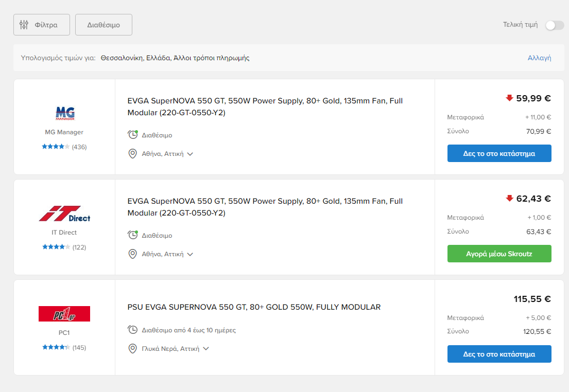Click the Αλλαγή link
Viewport: 569px width, 392px height.
(539, 58)
